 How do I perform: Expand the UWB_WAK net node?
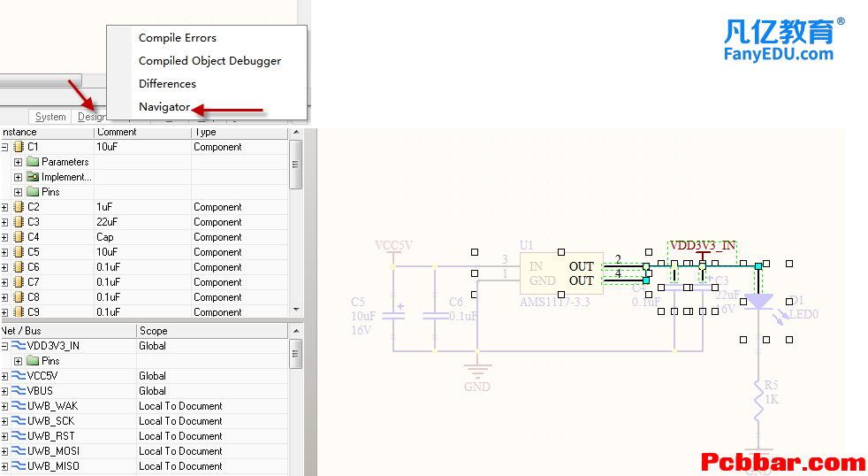pyautogui.click(x=4, y=406)
